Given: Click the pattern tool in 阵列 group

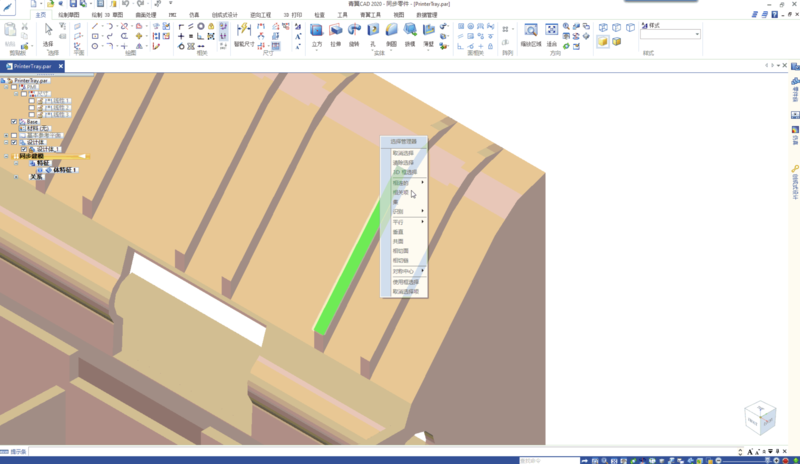Looking at the screenshot, I should [506, 30].
